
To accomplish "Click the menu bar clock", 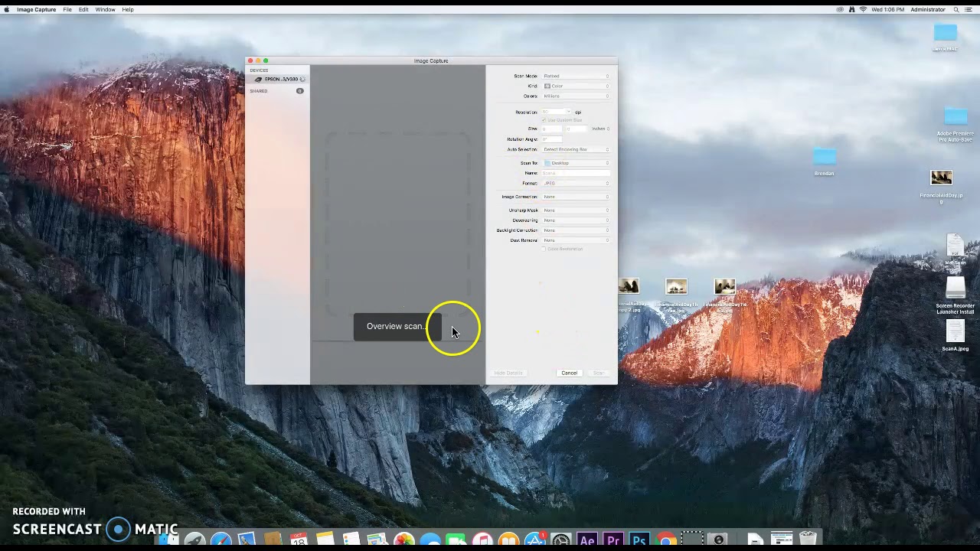I will click(888, 9).
